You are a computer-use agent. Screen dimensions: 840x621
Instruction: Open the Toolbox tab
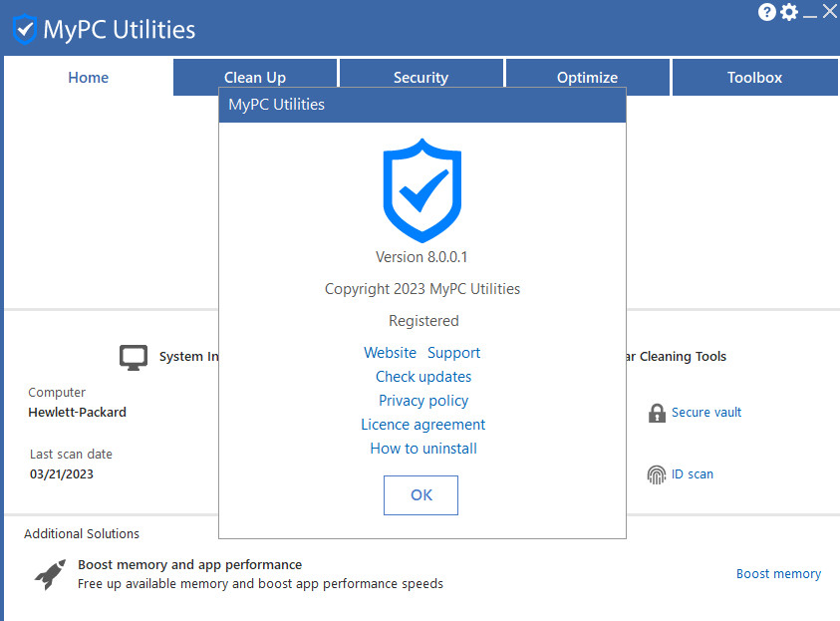tap(754, 77)
